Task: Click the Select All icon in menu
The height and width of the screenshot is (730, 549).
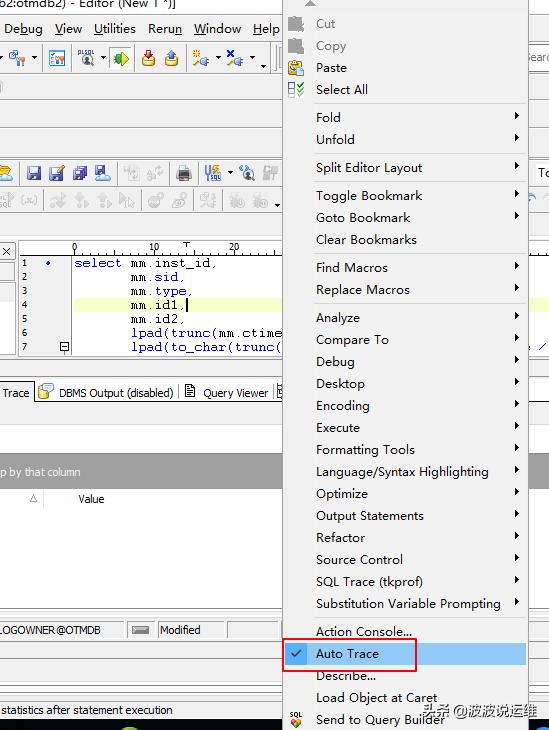Action: [x=296, y=89]
